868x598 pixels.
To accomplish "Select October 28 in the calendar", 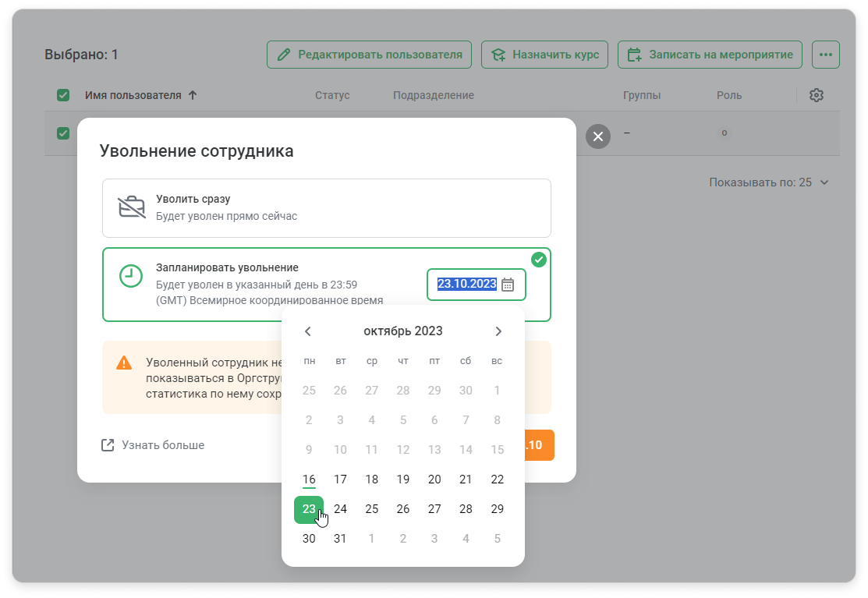I will tap(466, 509).
